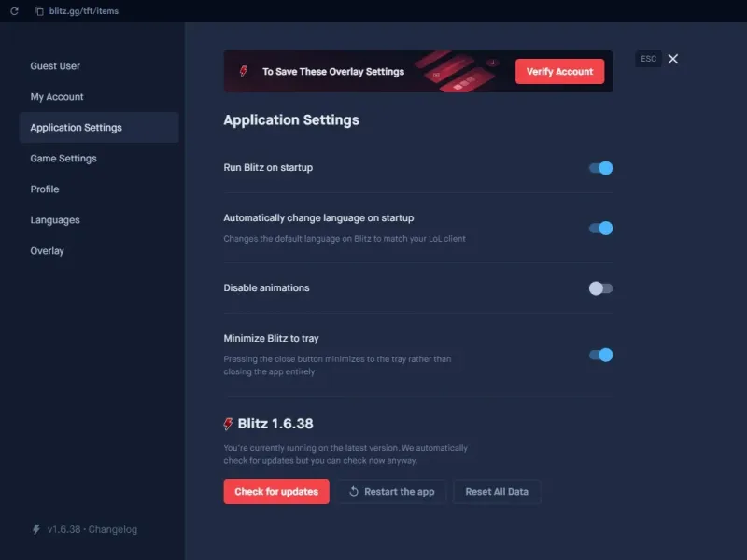Click the ESC key badge
Image resolution: width=747 pixels, height=560 pixels.
648,59
